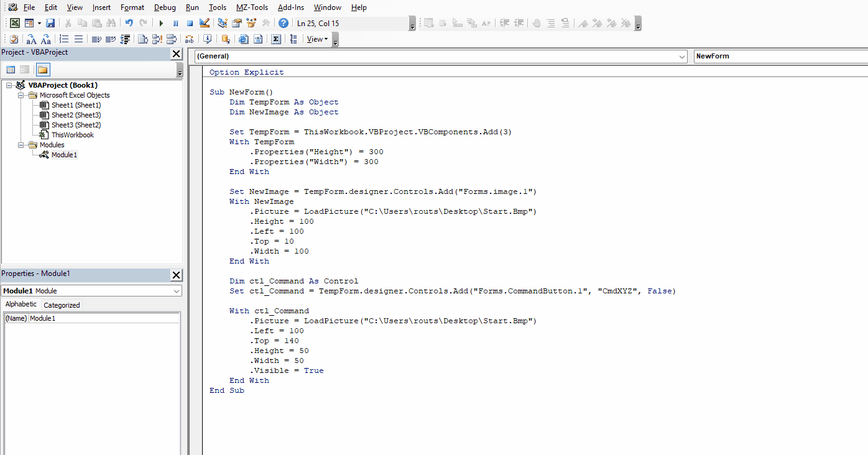The image size is (868, 455).
Task: Open the Debug menu
Action: click(x=165, y=7)
